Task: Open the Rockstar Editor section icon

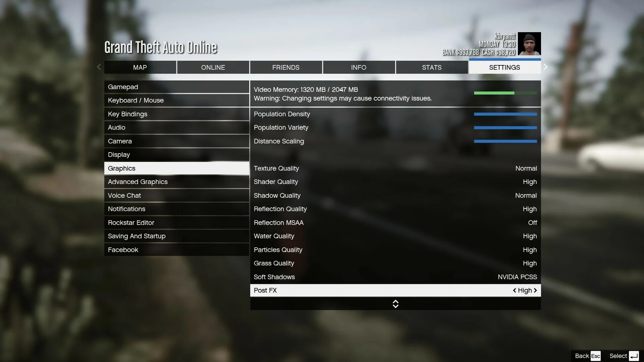Action: tap(131, 222)
